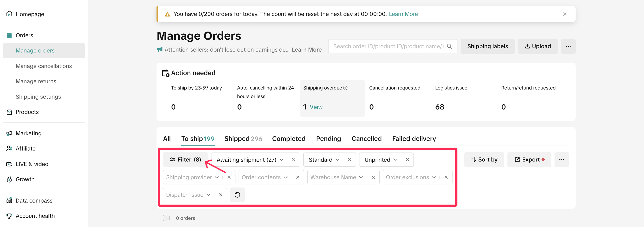Switch to the Shipped tab
The height and width of the screenshot is (227, 644).
pos(243,138)
